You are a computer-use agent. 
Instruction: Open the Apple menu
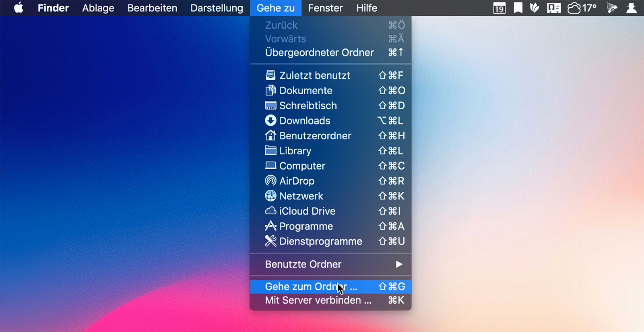pos(19,8)
